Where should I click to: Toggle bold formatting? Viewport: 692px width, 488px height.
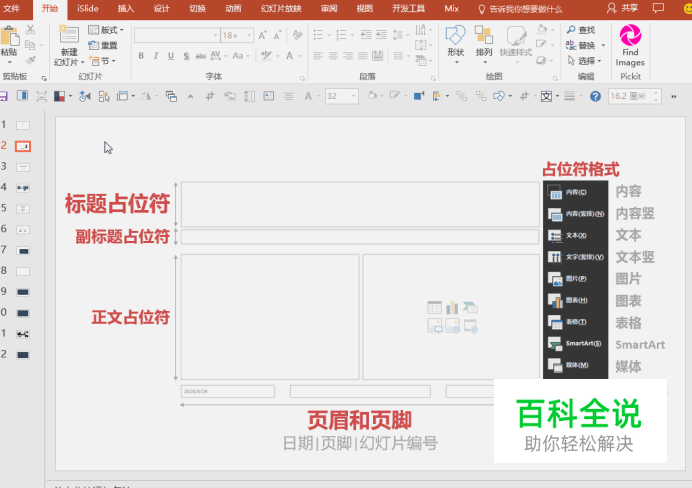tap(141, 56)
